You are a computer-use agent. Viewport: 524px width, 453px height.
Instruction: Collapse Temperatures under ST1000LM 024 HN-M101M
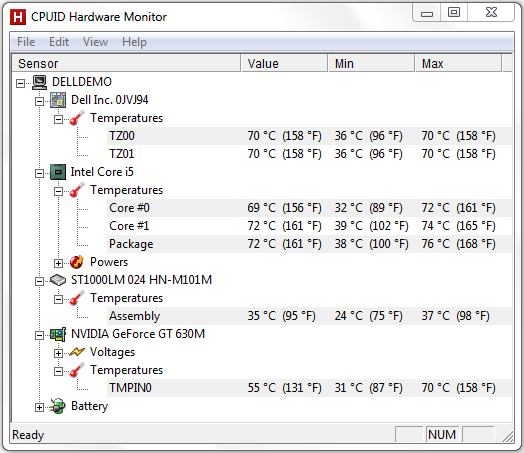[x=58, y=299]
